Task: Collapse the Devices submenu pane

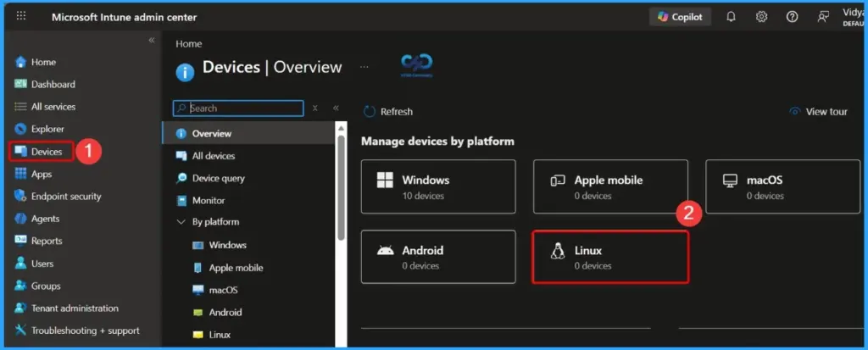Action: [x=336, y=108]
